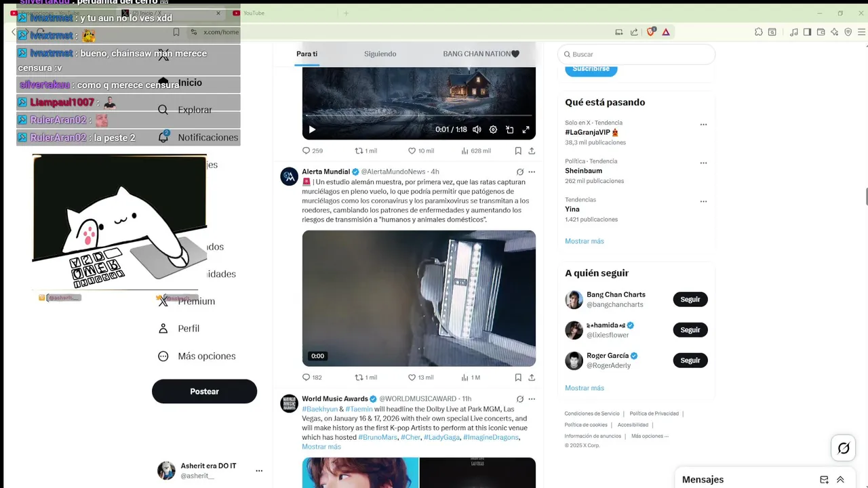
Task: Share the top video post
Action: point(532,150)
